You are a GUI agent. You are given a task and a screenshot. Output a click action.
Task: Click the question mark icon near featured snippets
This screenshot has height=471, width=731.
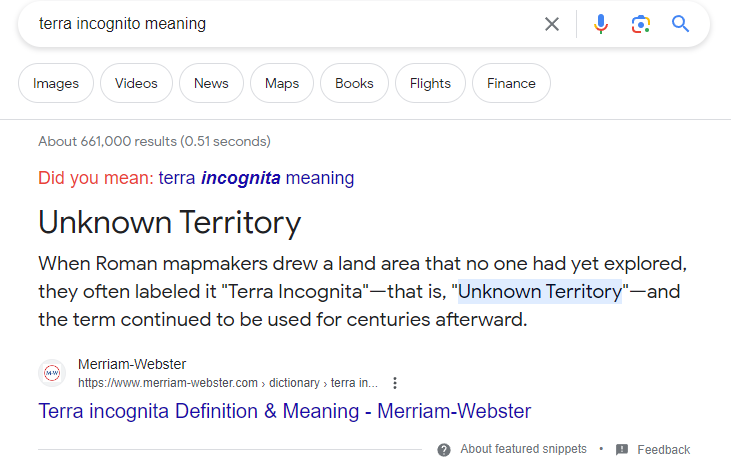444,450
